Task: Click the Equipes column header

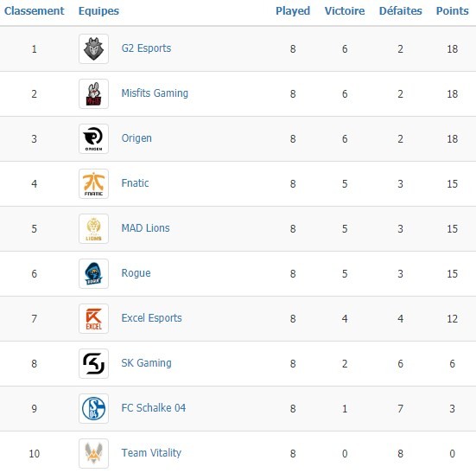Action: point(98,11)
